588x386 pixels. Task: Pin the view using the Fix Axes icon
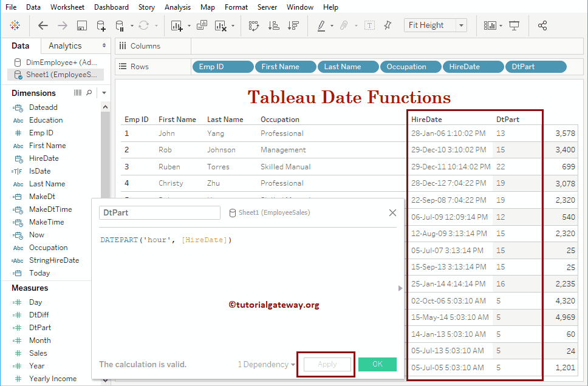[388, 25]
